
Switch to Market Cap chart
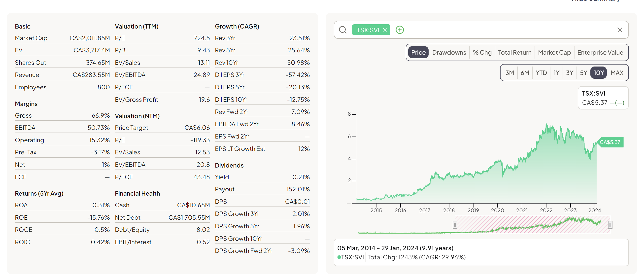pos(554,53)
